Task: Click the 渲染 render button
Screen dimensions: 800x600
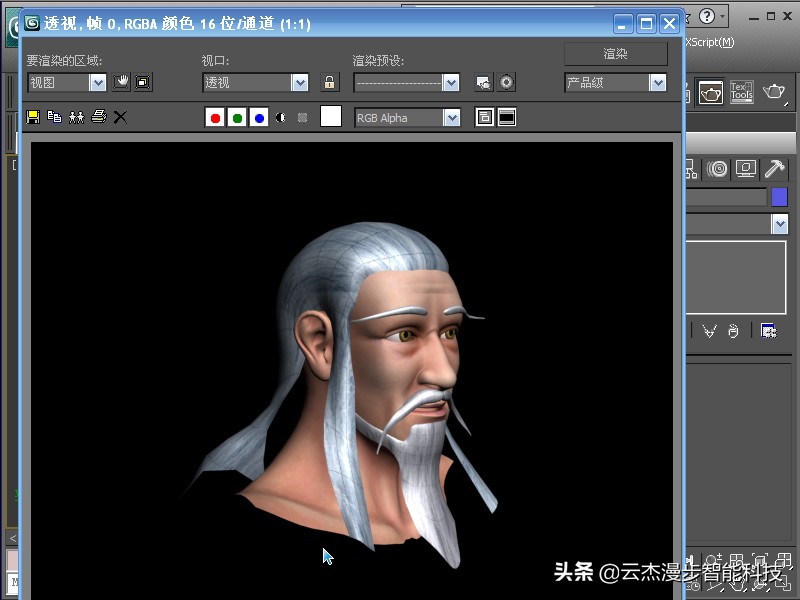Action: click(616, 54)
